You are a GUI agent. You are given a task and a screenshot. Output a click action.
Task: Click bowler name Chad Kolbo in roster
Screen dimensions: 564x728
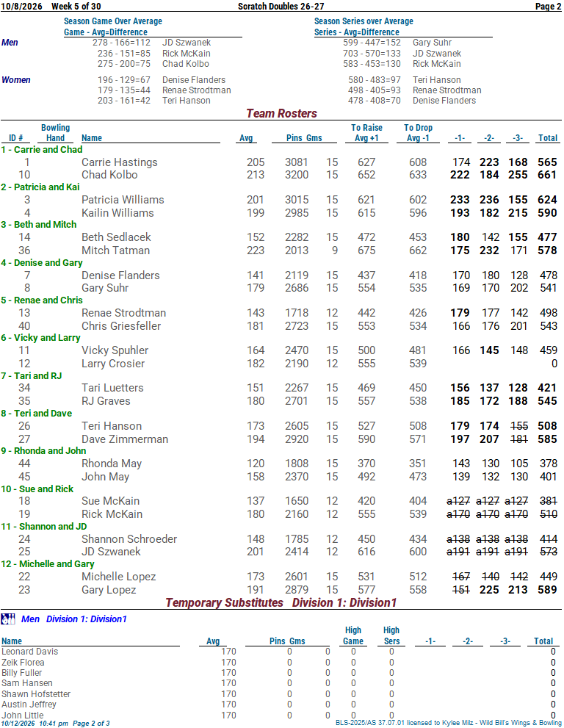109,175
